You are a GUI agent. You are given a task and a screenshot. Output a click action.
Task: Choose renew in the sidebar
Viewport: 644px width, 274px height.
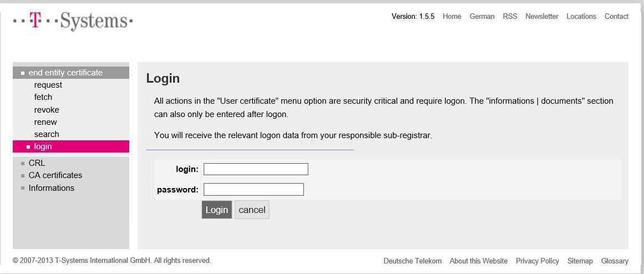tap(45, 122)
